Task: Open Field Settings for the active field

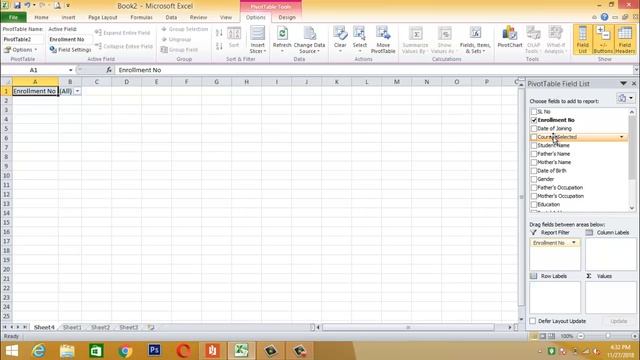Action: 70,49
